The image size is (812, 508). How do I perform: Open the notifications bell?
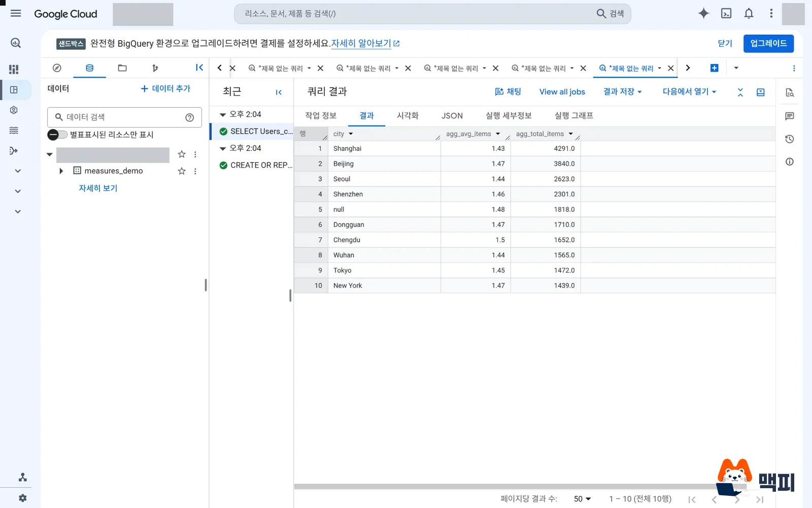(749, 13)
